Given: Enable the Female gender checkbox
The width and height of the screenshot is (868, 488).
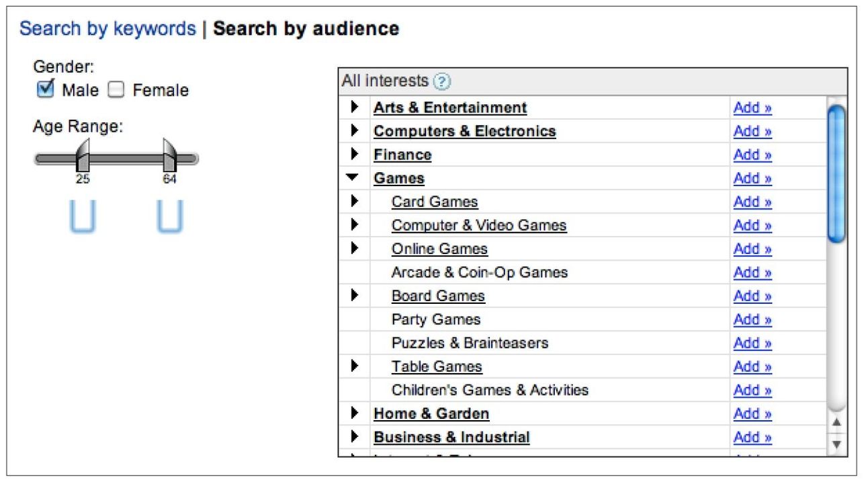Looking at the screenshot, I should (116, 90).
